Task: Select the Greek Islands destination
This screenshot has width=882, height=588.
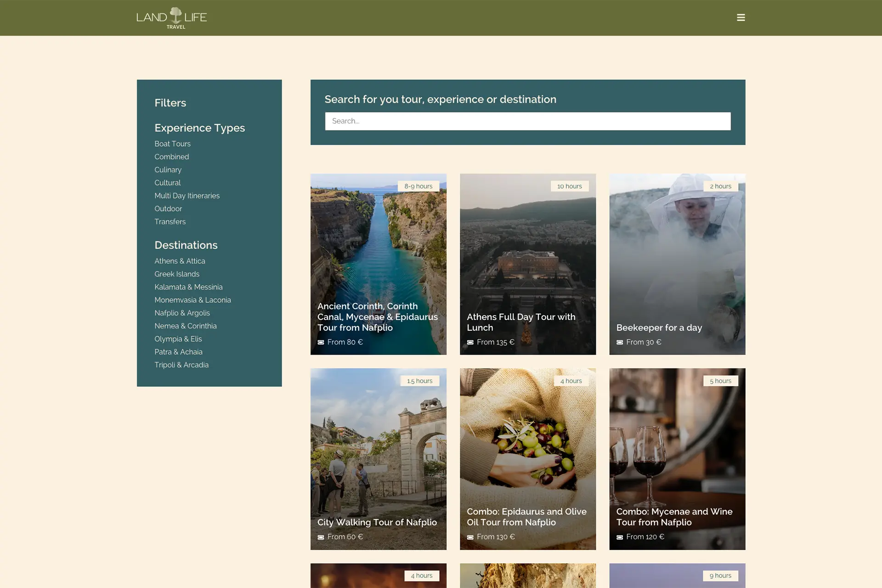Action: coord(177,274)
